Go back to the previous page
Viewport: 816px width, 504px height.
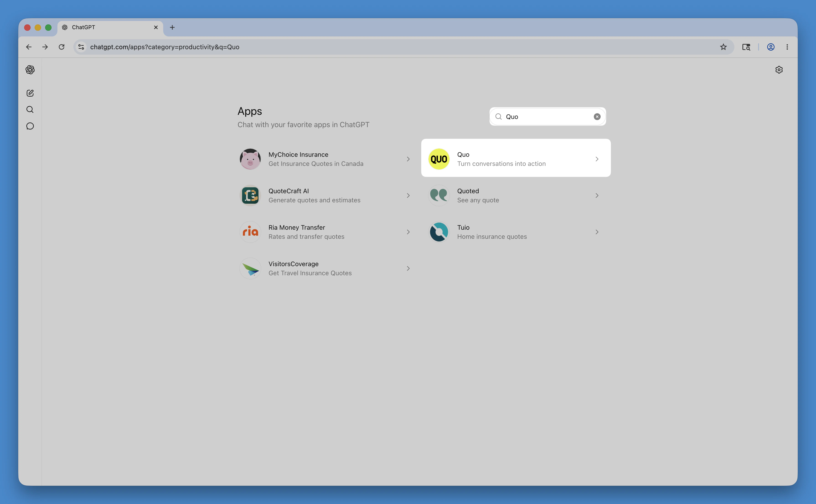[x=29, y=47]
